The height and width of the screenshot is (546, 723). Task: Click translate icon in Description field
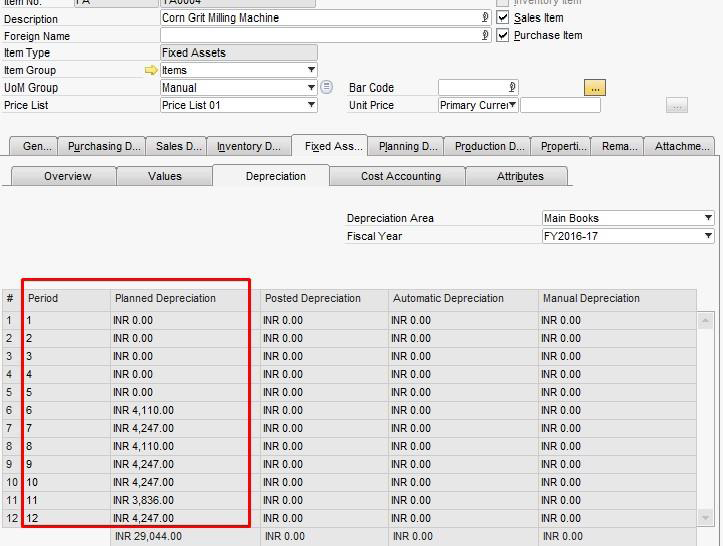pyautogui.click(x=485, y=18)
